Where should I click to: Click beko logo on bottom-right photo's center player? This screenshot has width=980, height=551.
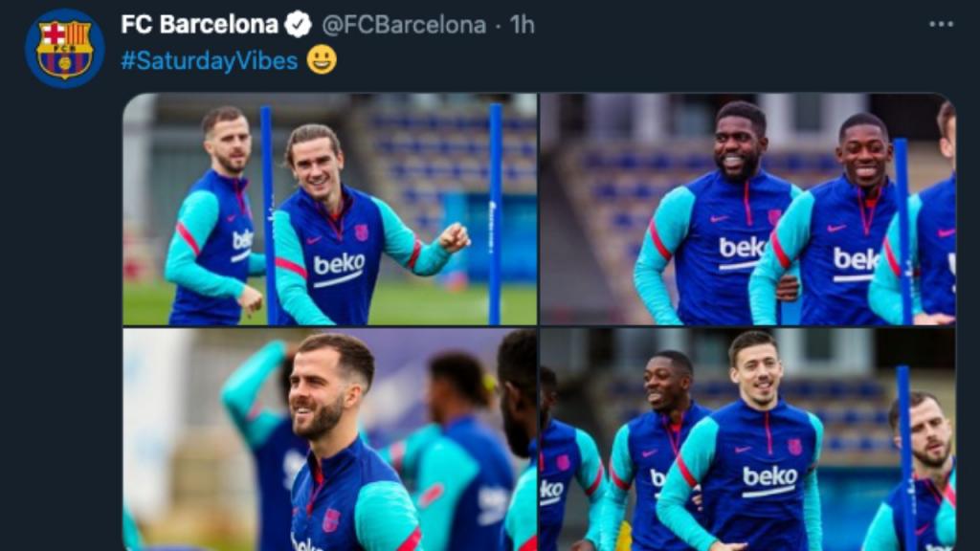point(769,477)
